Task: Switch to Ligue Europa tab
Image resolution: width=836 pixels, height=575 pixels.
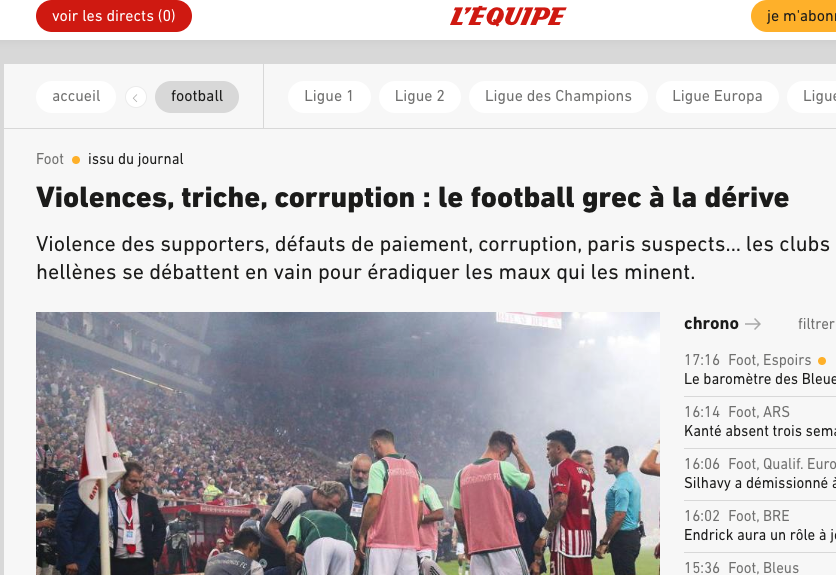Action: [x=717, y=97]
